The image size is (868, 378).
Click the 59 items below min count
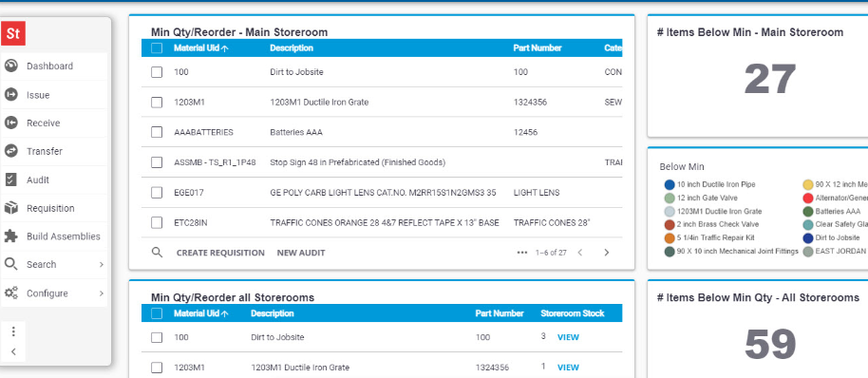pyautogui.click(x=770, y=344)
